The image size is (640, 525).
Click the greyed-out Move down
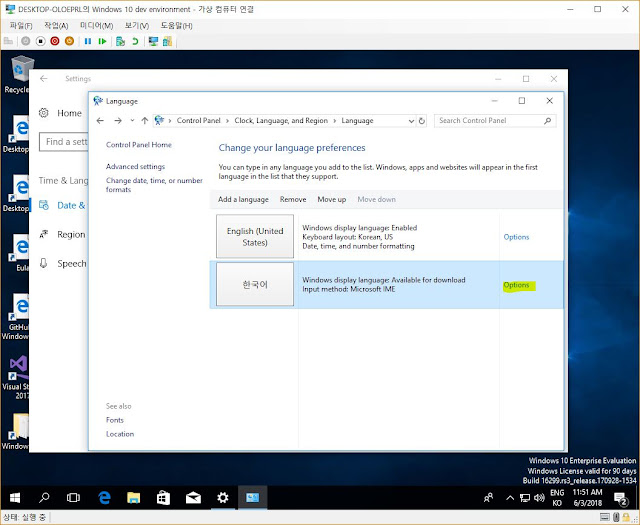pos(377,199)
